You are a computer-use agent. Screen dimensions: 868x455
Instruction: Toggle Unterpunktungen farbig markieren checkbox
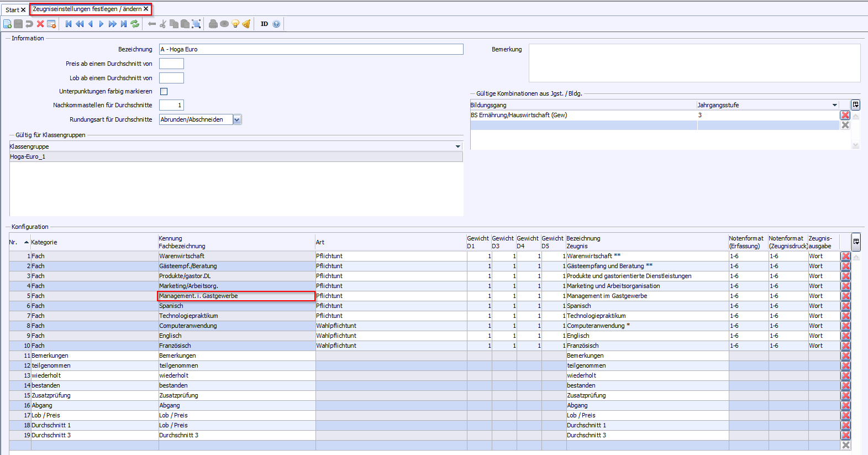(x=164, y=91)
